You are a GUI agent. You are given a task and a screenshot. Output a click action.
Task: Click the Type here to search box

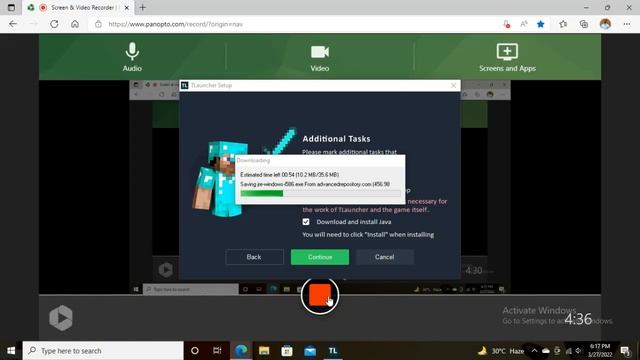pos(103,351)
